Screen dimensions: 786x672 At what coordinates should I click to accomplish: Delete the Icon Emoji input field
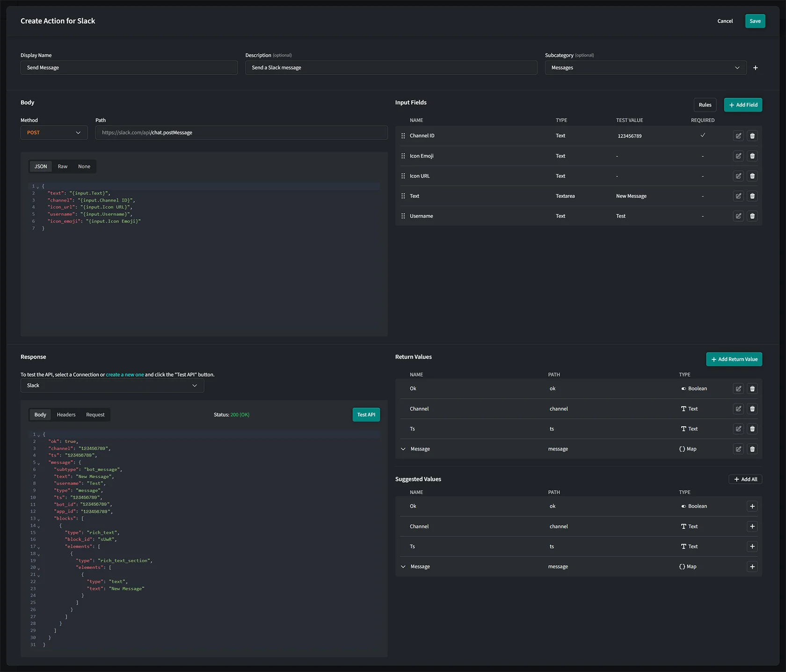pos(752,156)
